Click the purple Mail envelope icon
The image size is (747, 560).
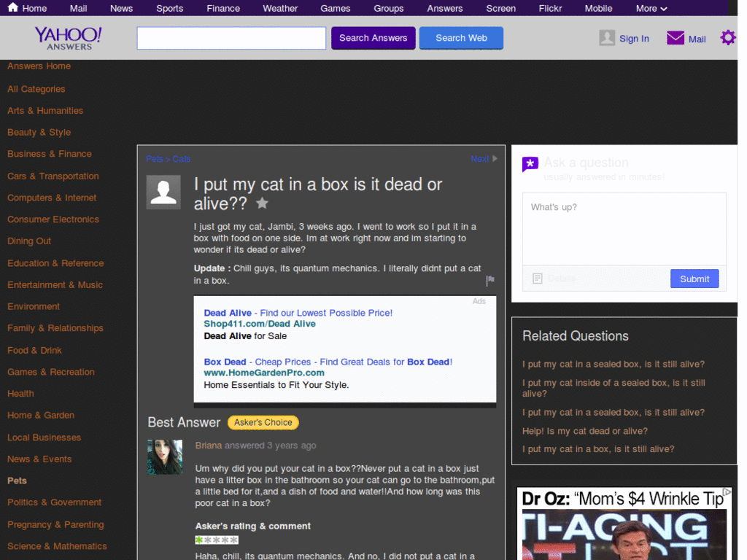[x=675, y=38]
